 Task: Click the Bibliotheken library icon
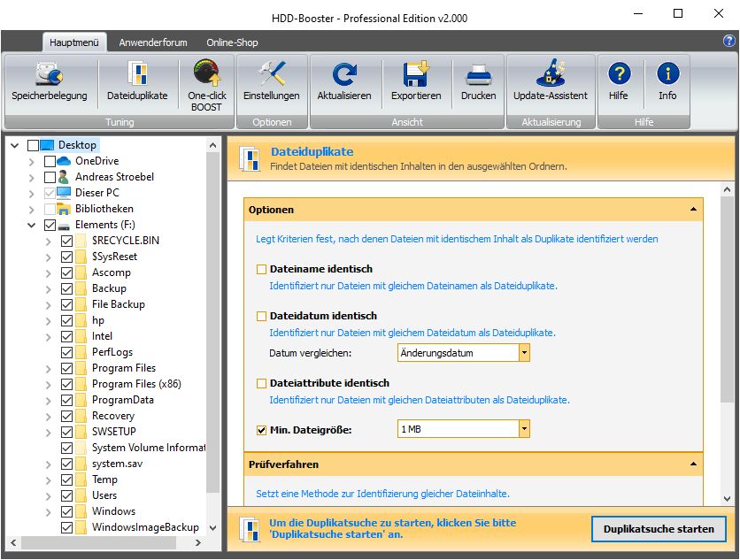coord(64,209)
